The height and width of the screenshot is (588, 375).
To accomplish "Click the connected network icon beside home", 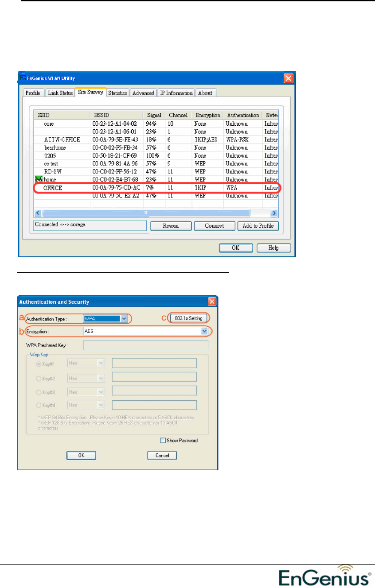I will 39,179.
